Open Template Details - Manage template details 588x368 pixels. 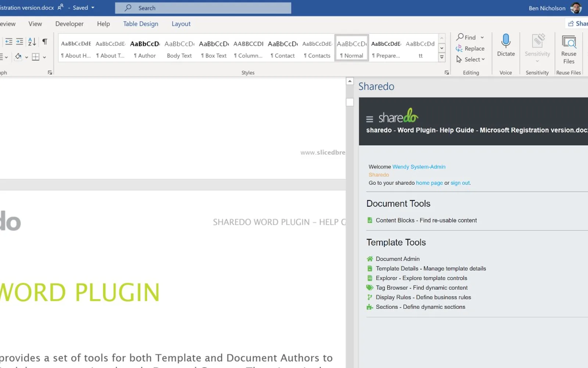pos(431,268)
